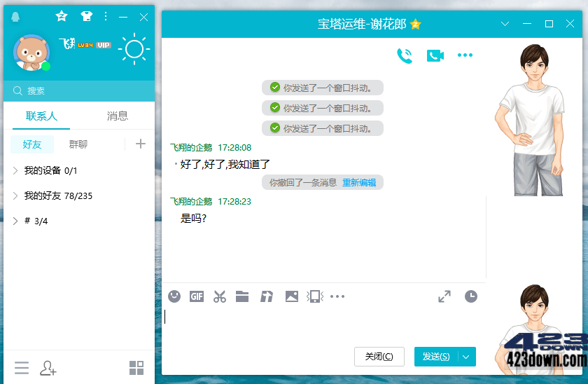Open the star medal icon in main panel
Image resolution: width=588 pixels, height=384 pixels.
pyautogui.click(x=62, y=16)
